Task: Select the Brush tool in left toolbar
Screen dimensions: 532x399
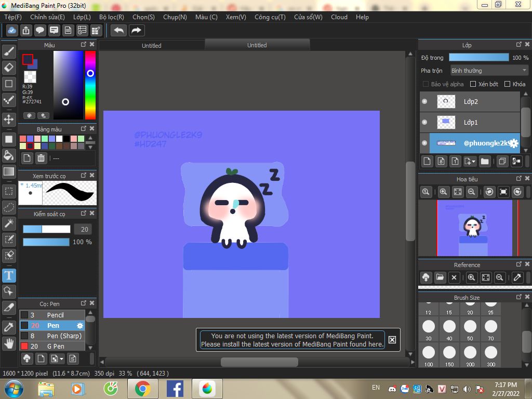Action: (9, 52)
